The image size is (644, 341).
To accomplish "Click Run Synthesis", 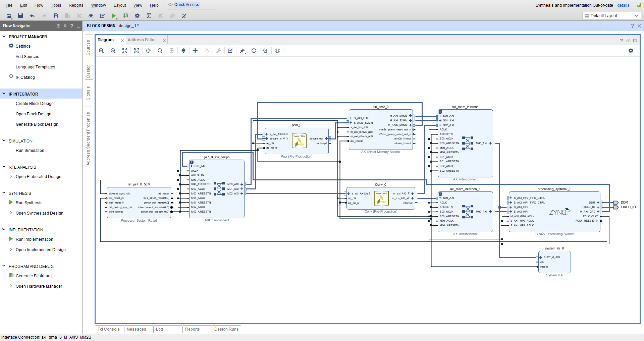I will (x=29, y=203).
